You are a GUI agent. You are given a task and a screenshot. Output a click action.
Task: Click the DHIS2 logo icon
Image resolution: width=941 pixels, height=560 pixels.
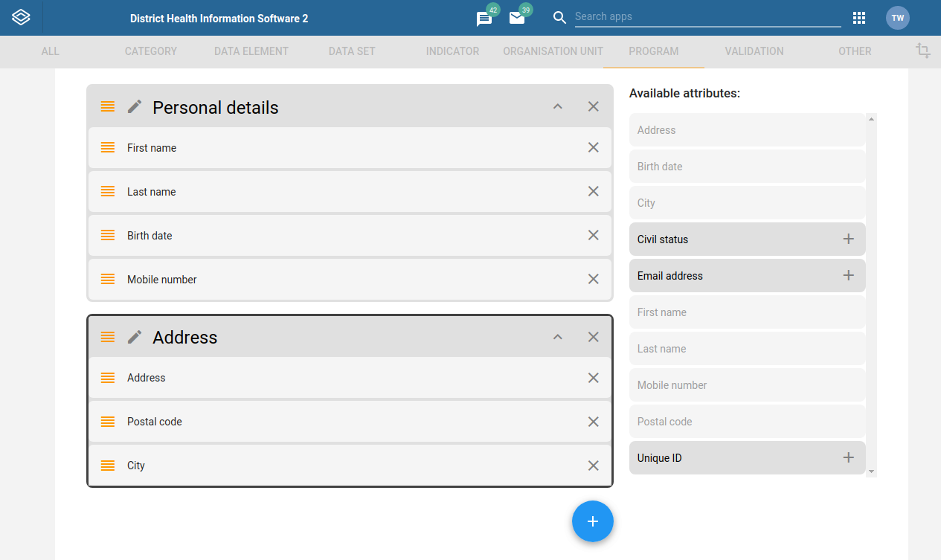[20, 16]
